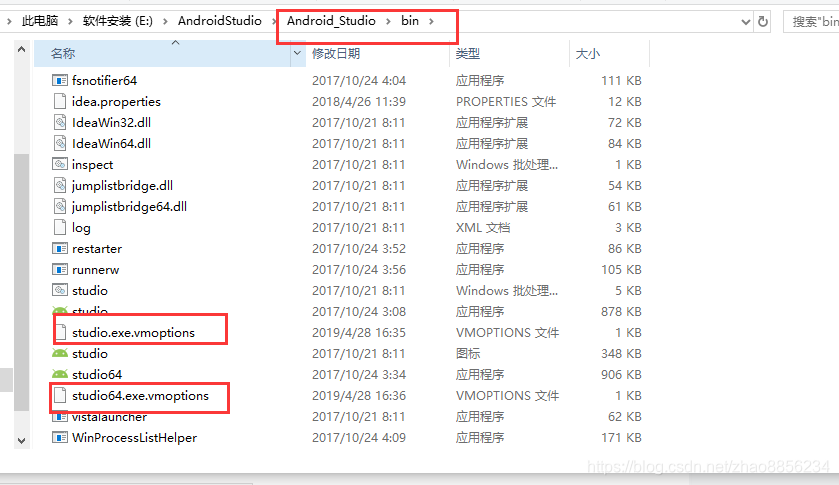
Task: Click the jumplistbridge.dll file icon
Action: [x=60, y=185]
